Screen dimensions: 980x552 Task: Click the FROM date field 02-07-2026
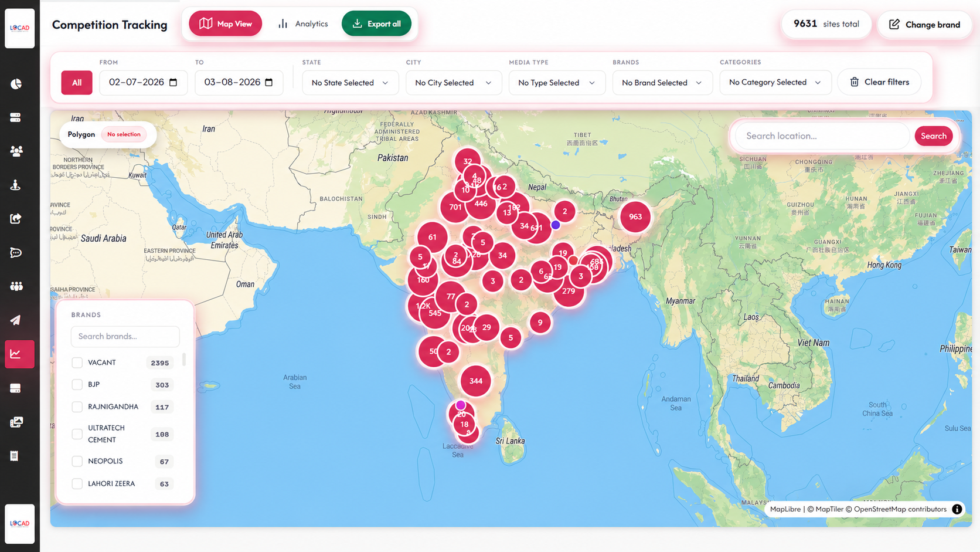click(143, 82)
